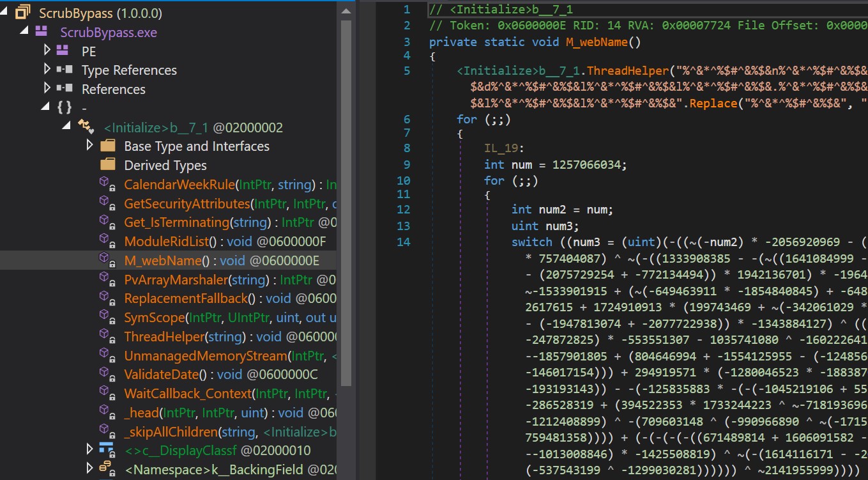Click the _skipAllChildren method icon
The height and width of the screenshot is (480, 868).
107,431
